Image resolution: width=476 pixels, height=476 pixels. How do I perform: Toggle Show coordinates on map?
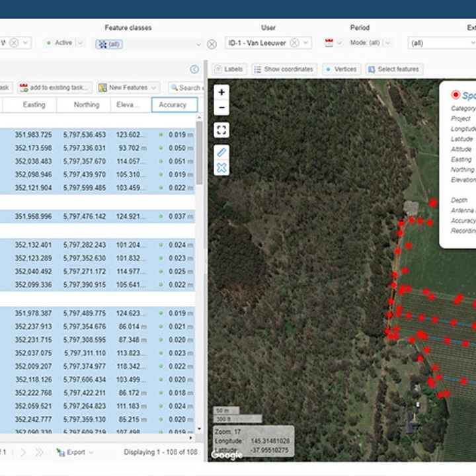(284, 69)
